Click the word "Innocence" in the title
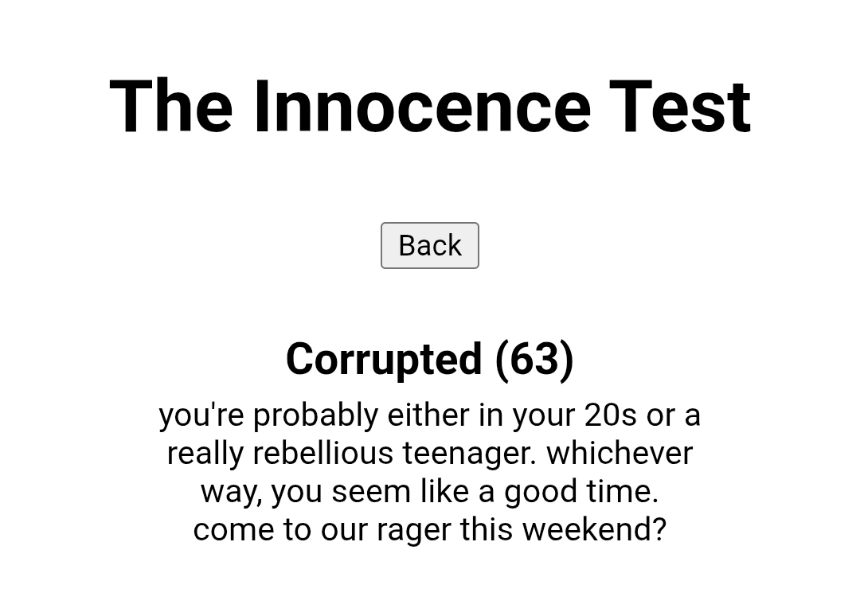 (x=422, y=107)
